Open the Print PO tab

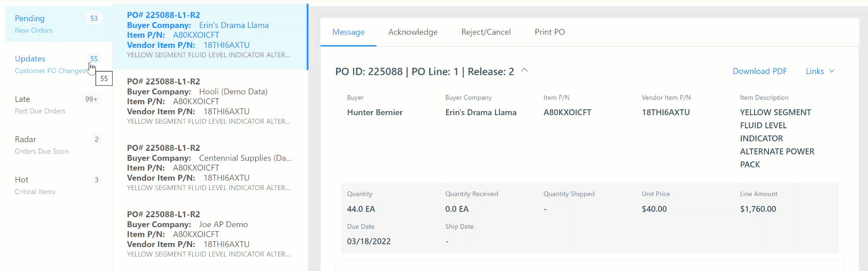[550, 32]
